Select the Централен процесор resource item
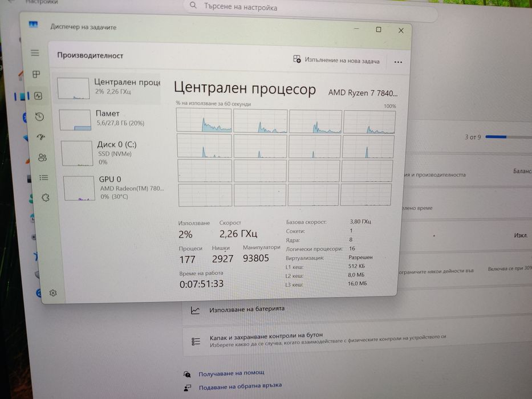Screen dimensions: 532x399 [108, 88]
